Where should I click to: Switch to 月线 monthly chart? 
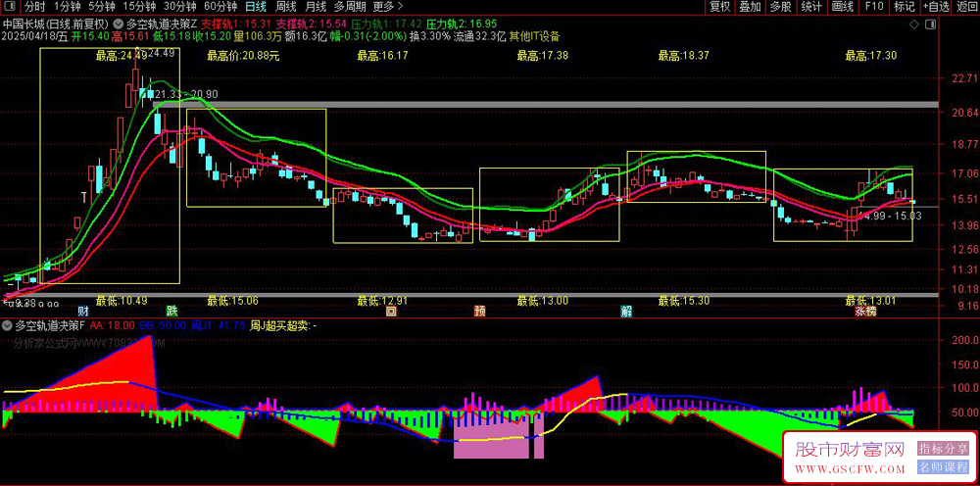pyautogui.click(x=316, y=7)
